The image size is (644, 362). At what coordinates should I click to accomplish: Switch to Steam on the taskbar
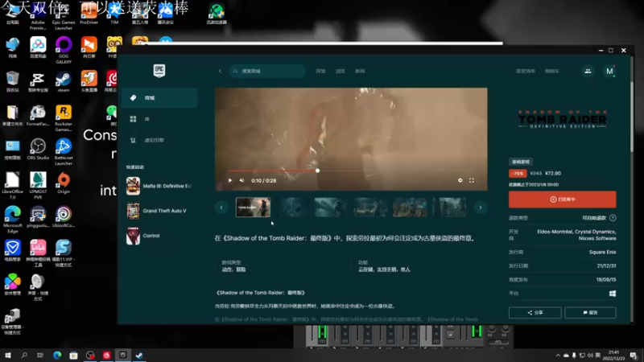(139, 356)
